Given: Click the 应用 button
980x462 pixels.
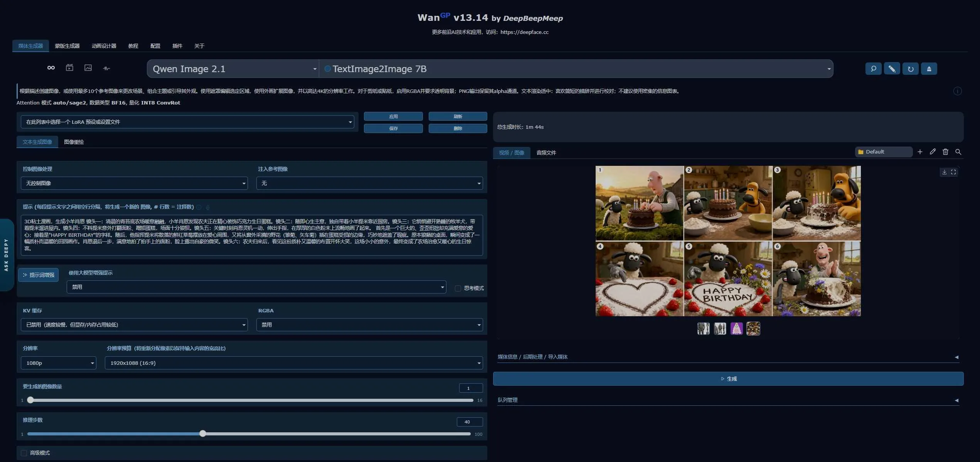Looking at the screenshot, I should (x=393, y=116).
